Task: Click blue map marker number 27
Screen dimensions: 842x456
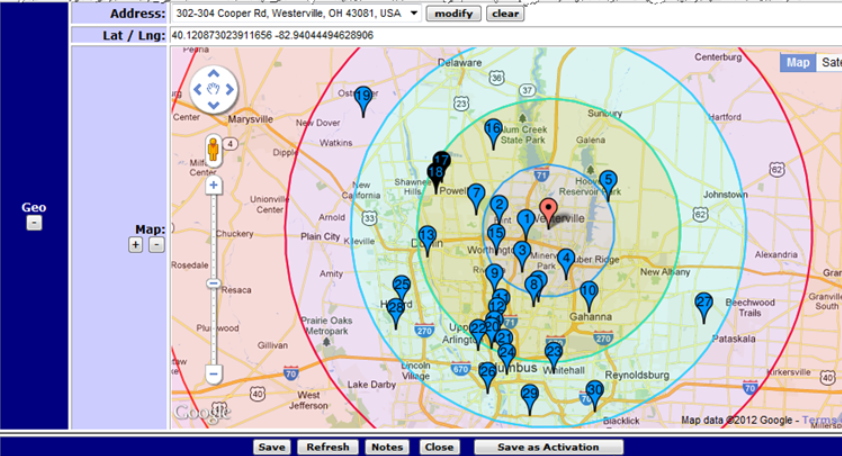Action: click(x=704, y=304)
